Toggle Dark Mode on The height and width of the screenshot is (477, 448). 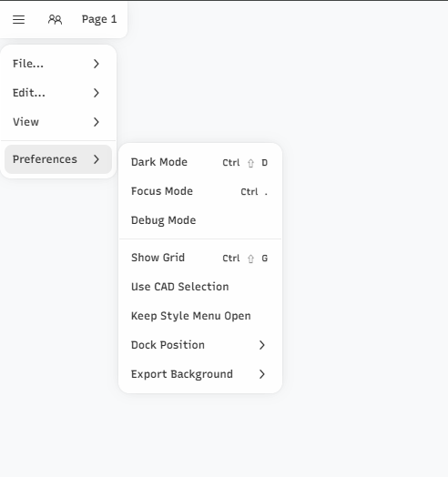[x=200, y=162]
